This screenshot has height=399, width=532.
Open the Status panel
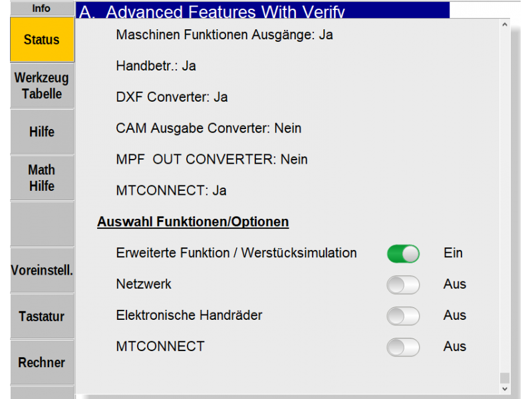click(41, 40)
